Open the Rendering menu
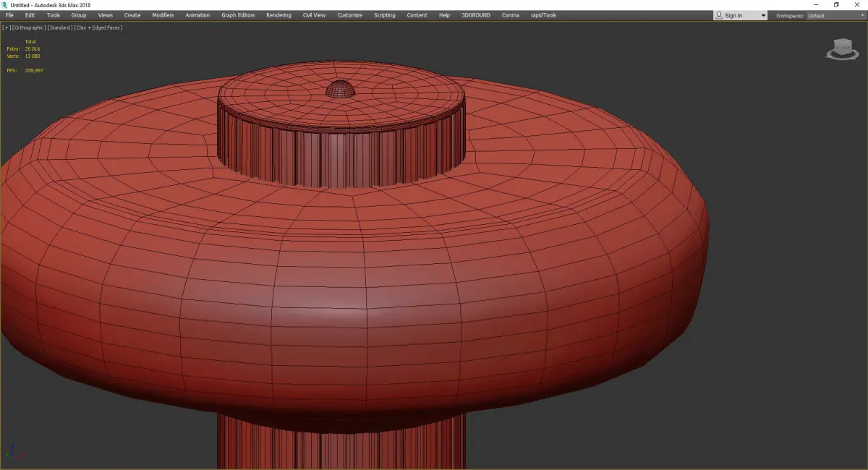 point(278,15)
